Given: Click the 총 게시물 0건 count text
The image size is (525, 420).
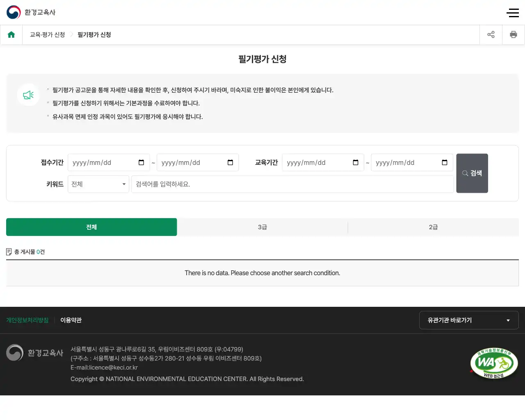Looking at the screenshot, I should 29,252.
